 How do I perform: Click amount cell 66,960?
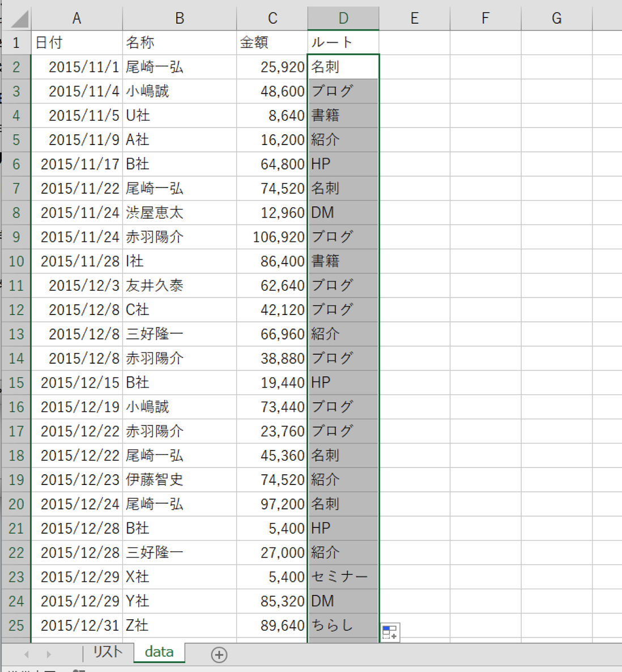click(272, 334)
